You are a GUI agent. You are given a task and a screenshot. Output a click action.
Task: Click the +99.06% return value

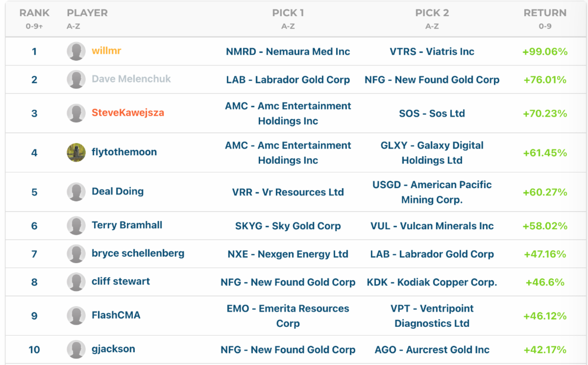545,52
